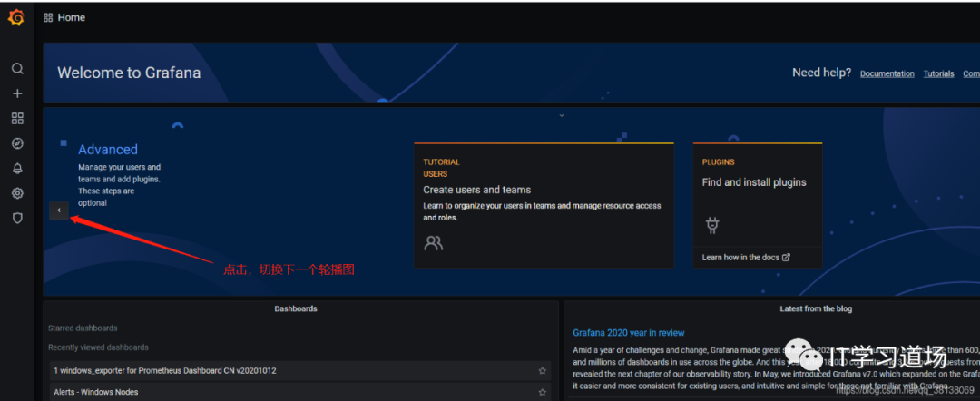The height and width of the screenshot is (401, 980).
Task: Click the dashboard grid icon beside Home
Action: coord(48,17)
